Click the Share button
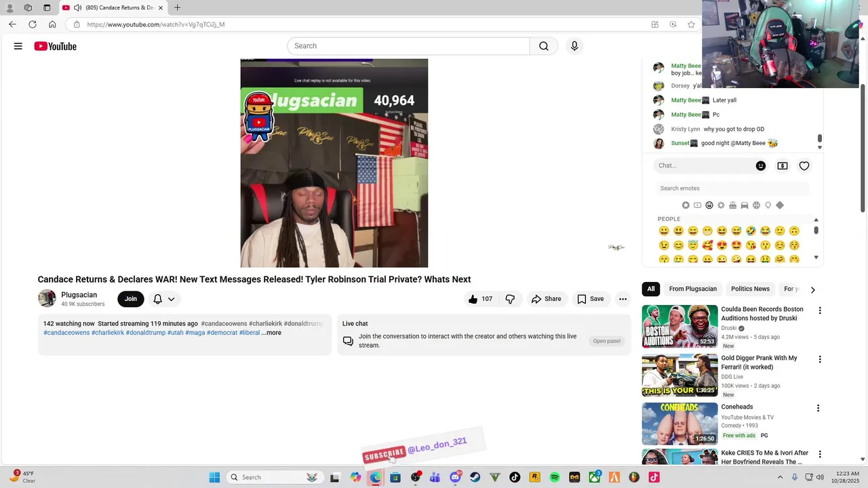This screenshot has width=868, height=488. [547, 299]
